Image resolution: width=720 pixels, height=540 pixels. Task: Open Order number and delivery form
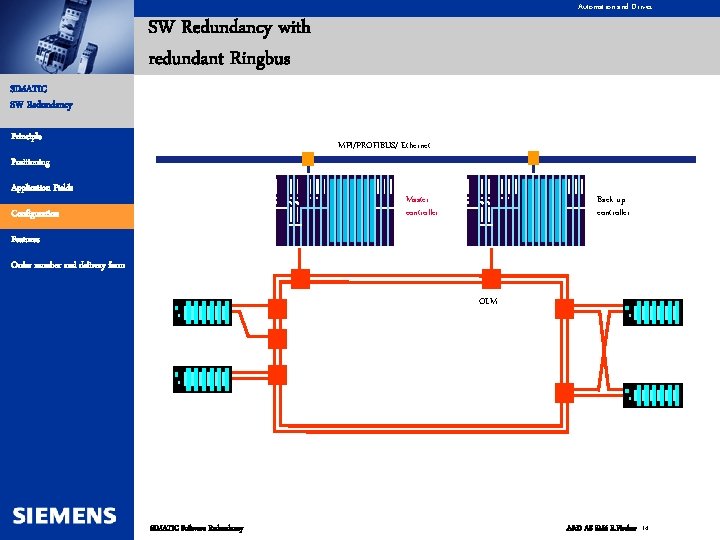click(x=68, y=265)
